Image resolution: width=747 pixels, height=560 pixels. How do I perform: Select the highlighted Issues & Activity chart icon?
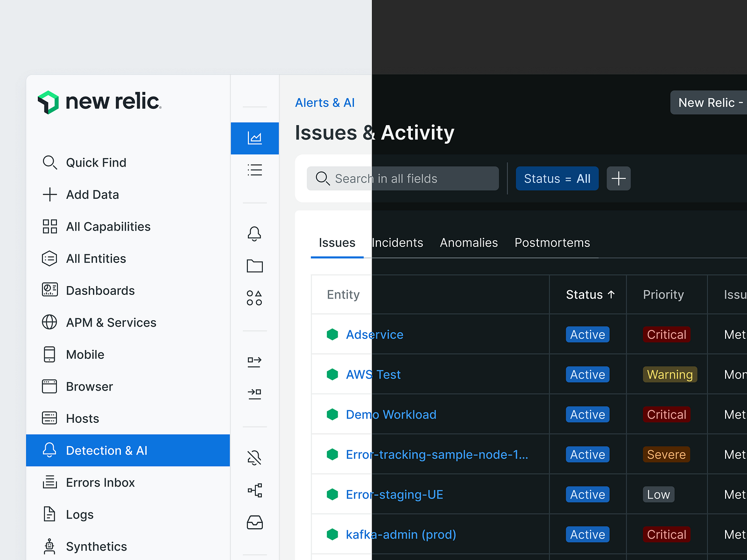[x=254, y=138]
